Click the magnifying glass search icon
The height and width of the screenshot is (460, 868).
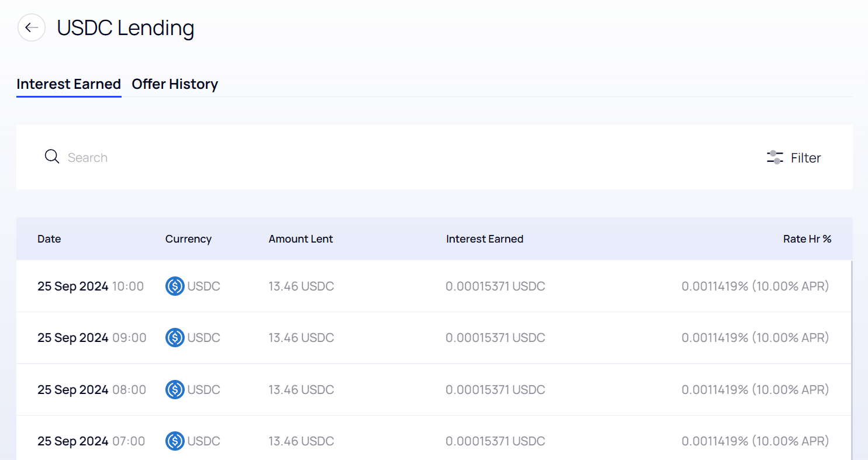[52, 157]
